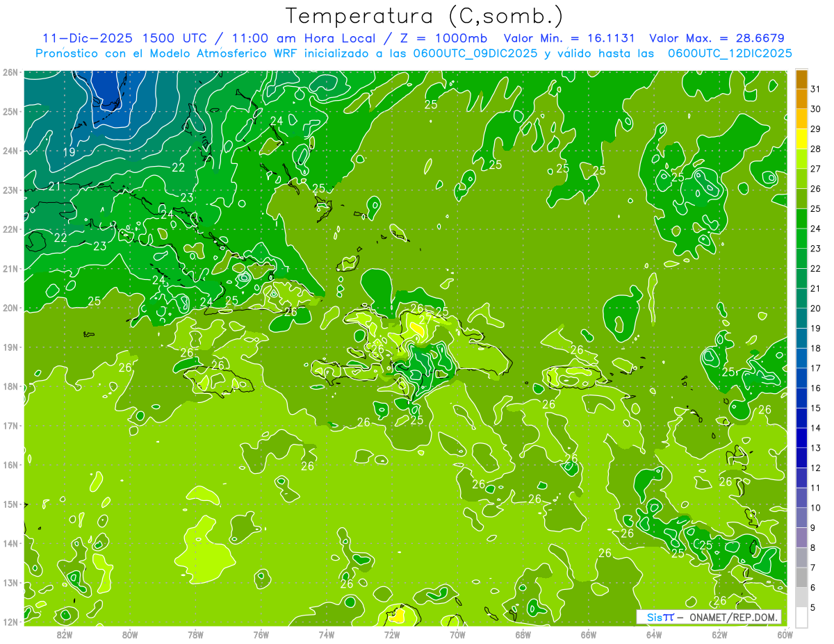This screenshot has height=644, width=834.
Task: Click the "ONAMET/REP.DOM." credit label
Action: tap(734, 617)
